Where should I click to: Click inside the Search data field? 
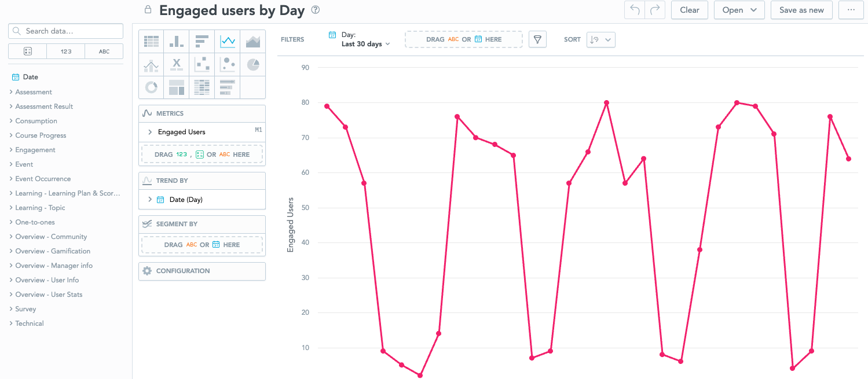65,31
